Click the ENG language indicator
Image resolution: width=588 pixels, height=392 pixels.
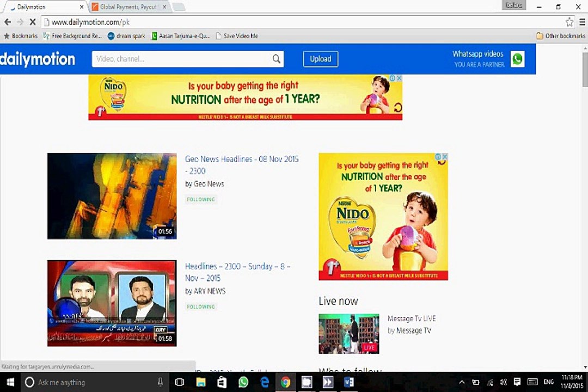(x=549, y=382)
